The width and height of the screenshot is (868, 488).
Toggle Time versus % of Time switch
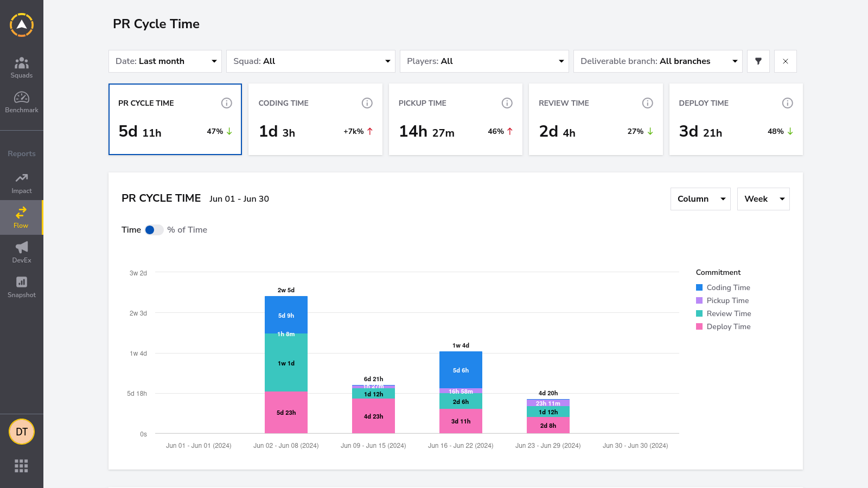coord(154,230)
